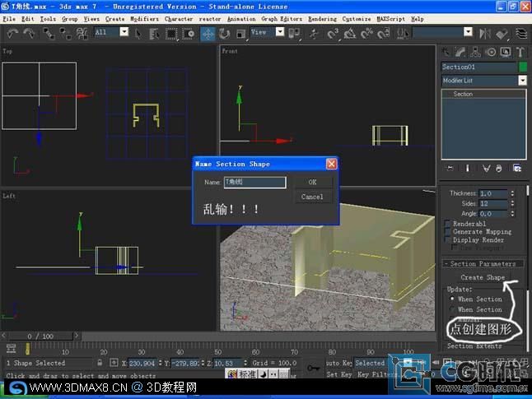Click the Name field in dialog
The height and width of the screenshot is (399, 532).
pyautogui.click(x=254, y=183)
